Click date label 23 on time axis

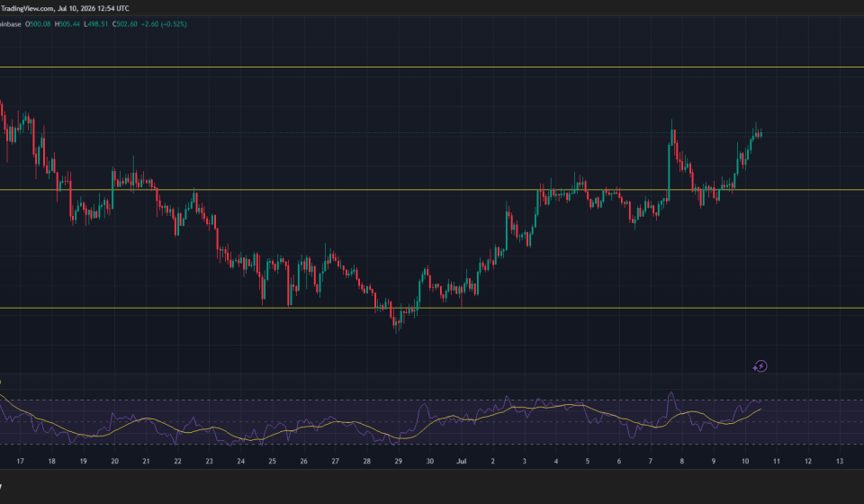tap(210, 462)
